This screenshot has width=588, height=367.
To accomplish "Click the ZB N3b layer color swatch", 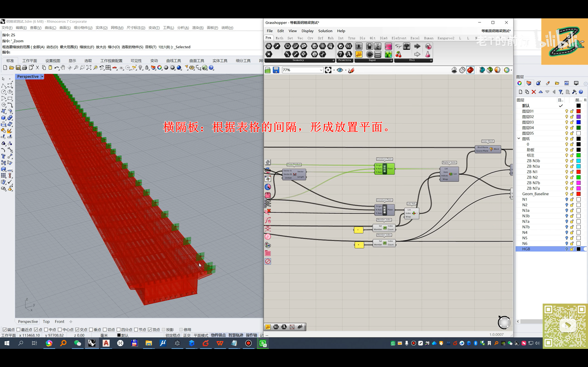I will pyautogui.click(x=579, y=161).
